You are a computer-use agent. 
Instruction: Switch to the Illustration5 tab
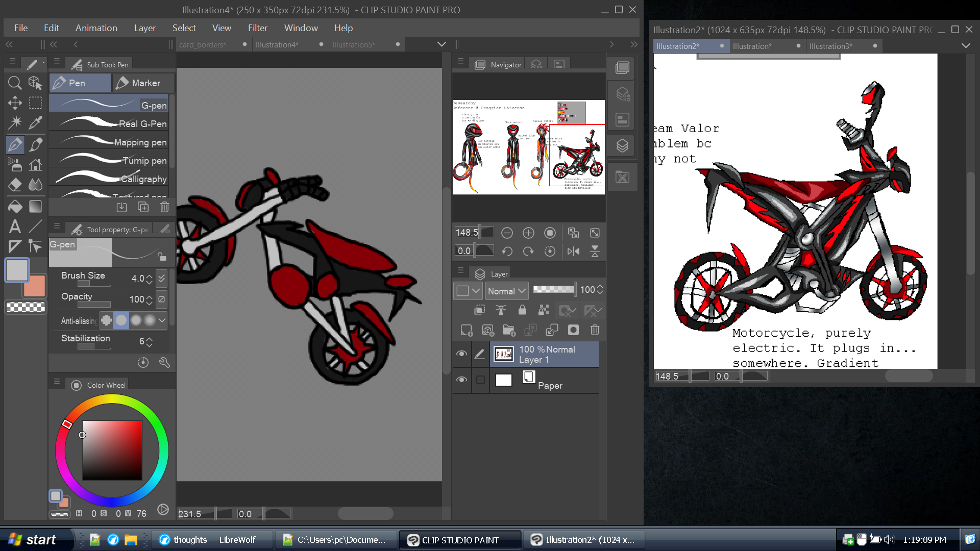click(x=353, y=45)
